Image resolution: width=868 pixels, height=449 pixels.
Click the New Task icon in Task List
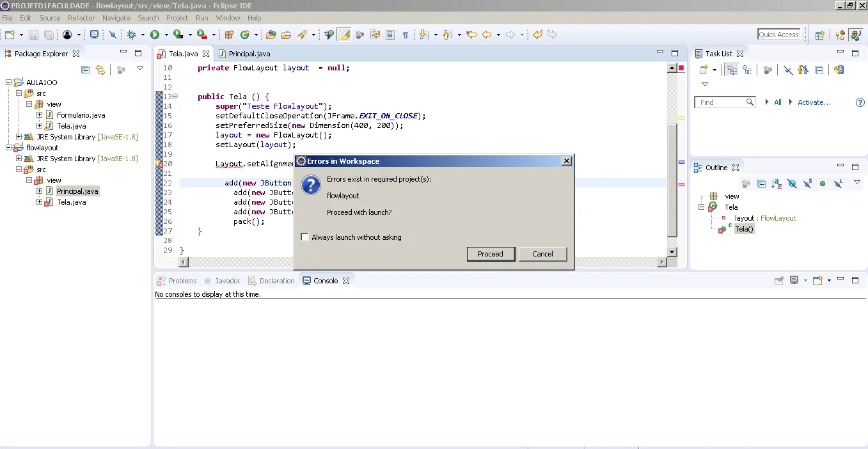(703, 70)
